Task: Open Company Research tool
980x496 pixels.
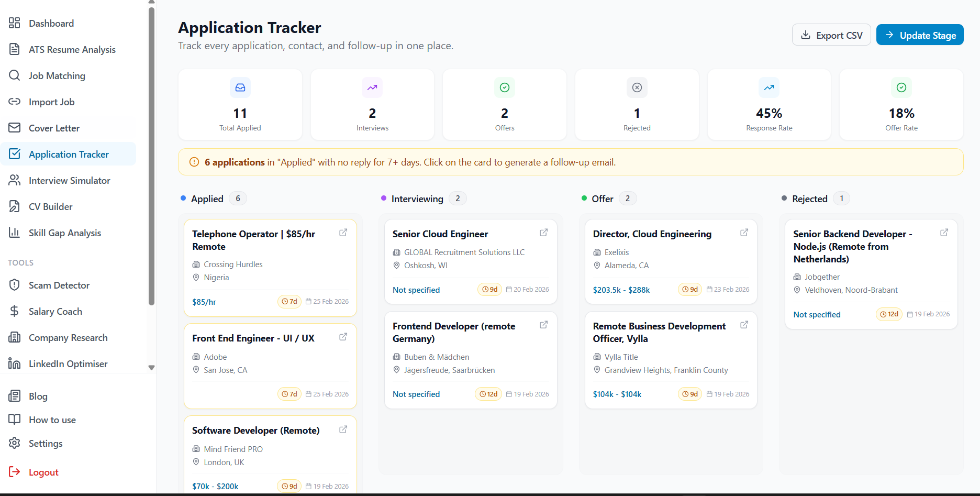Action: tap(68, 337)
